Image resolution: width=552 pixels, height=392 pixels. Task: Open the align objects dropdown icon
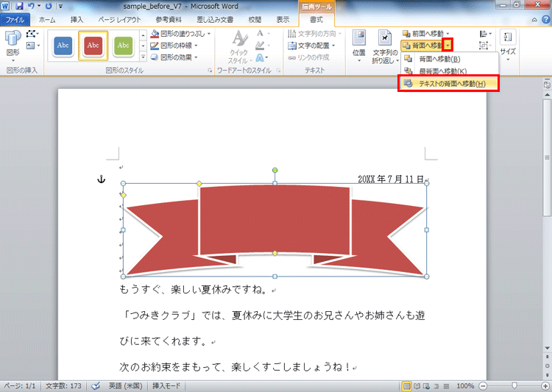486,34
